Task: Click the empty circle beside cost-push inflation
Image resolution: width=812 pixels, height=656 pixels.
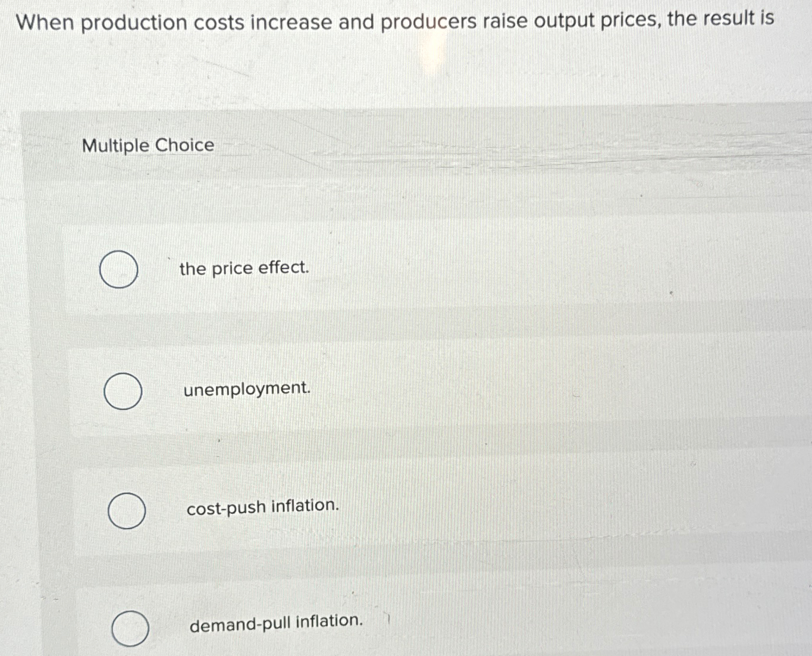Action: tap(126, 511)
